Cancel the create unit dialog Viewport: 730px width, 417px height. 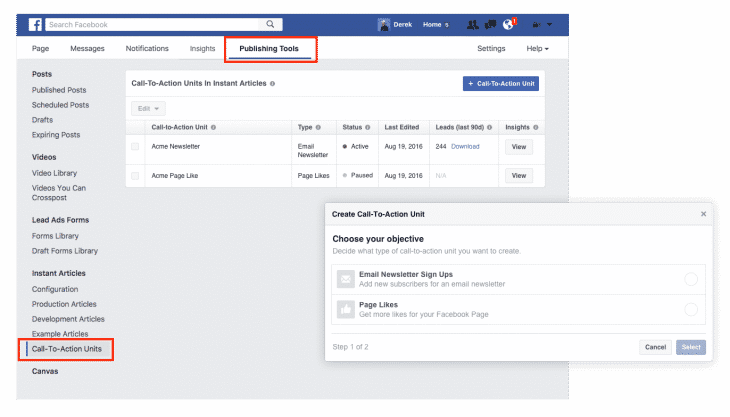pyautogui.click(x=656, y=347)
